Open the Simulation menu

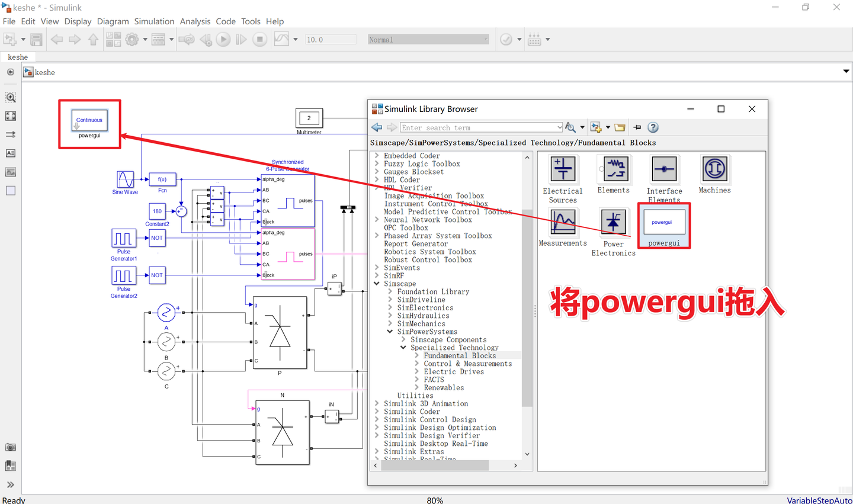click(154, 21)
